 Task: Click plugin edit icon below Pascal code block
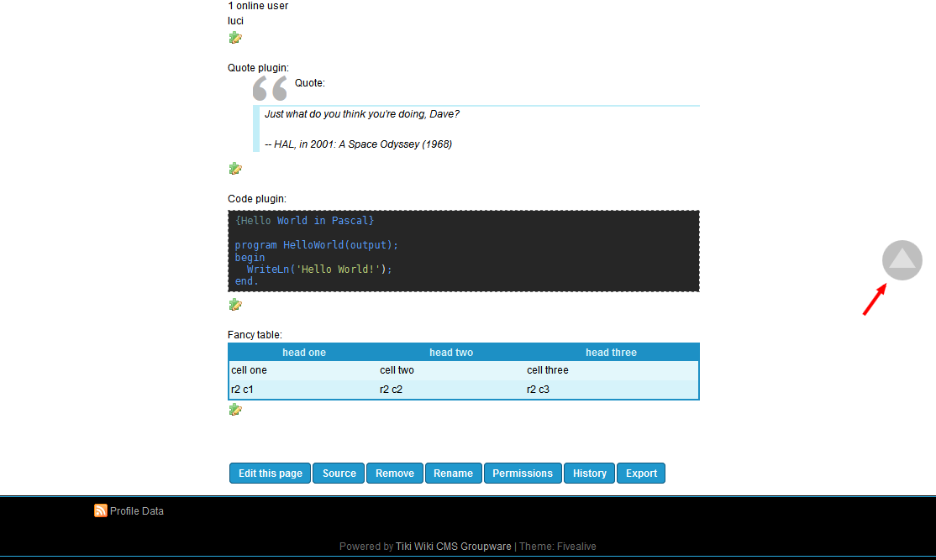[235, 305]
